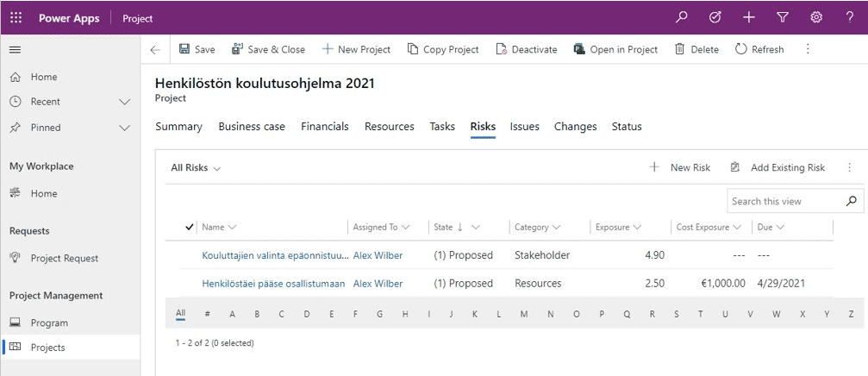The height and width of the screenshot is (376, 868).
Task: Click the Search this view field
Action: point(783,201)
